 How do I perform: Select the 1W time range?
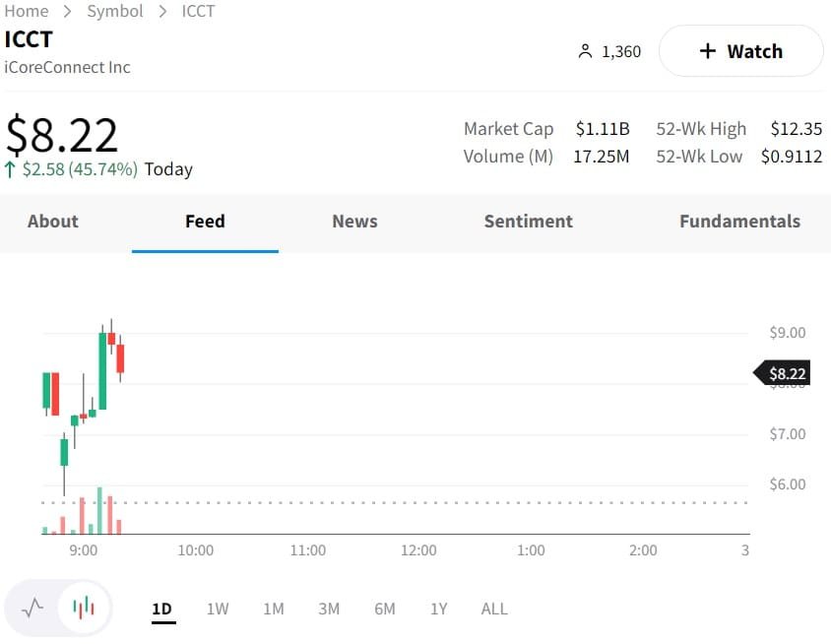[218, 609]
